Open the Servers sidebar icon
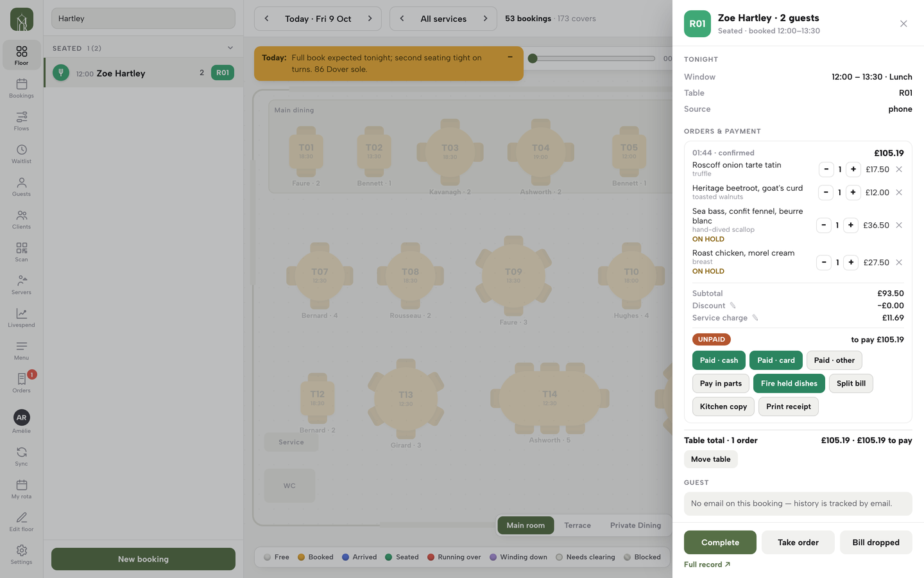Viewport: 924px width, 578px height. pyautogui.click(x=21, y=285)
